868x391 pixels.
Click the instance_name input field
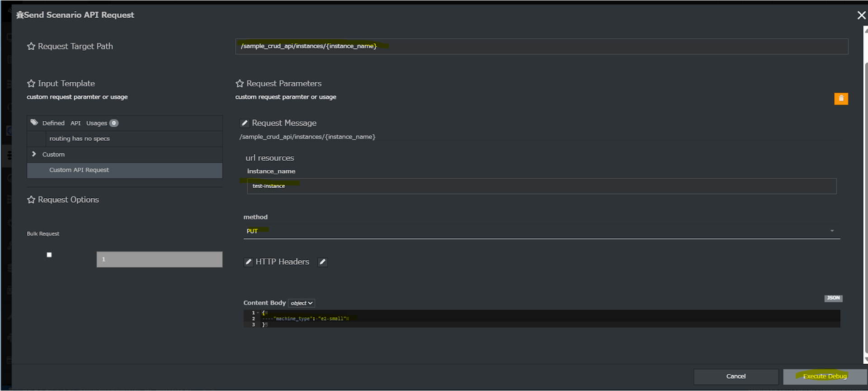[x=541, y=186]
